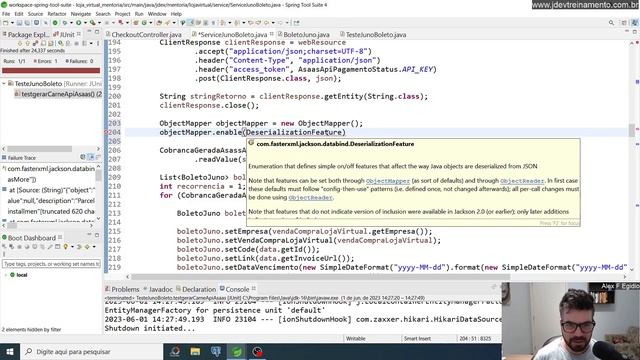Click the Windows taskbar search box

91,351
